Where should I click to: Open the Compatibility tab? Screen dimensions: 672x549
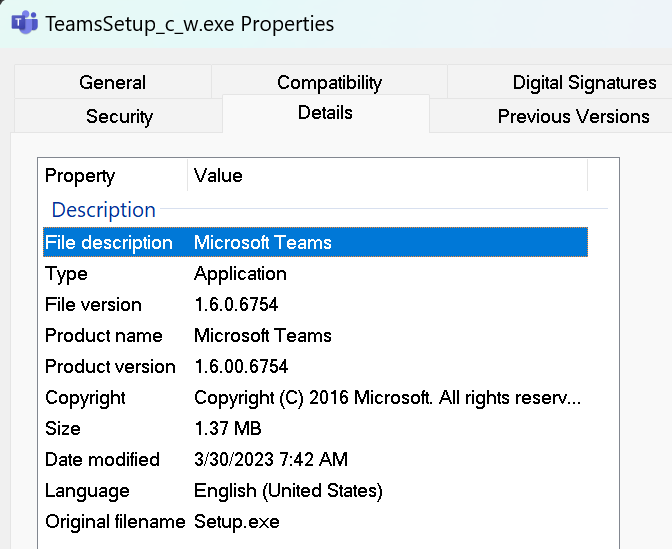pyautogui.click(x=329, y=82)
